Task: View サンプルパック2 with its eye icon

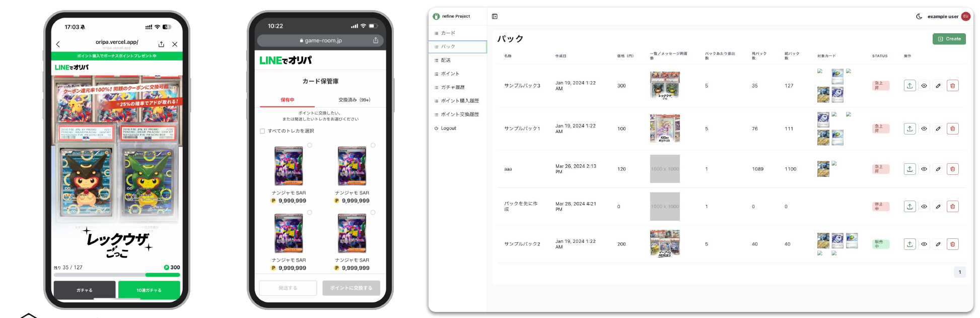Action: pyautogui.click(x=924, y=244)
